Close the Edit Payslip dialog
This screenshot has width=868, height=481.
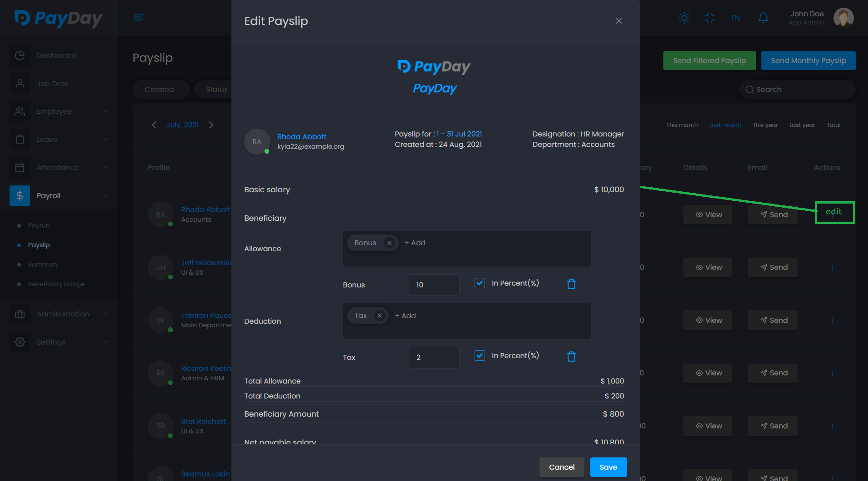click(618, 21)
